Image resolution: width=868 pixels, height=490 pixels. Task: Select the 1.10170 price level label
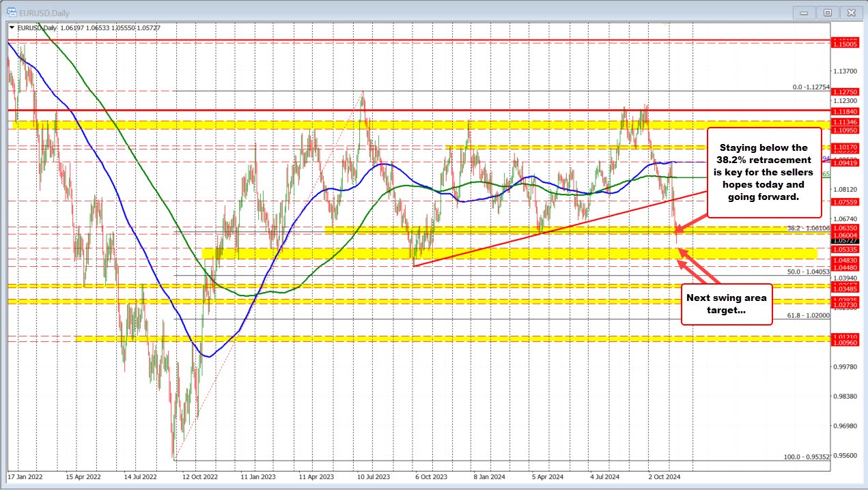(844, 147)
